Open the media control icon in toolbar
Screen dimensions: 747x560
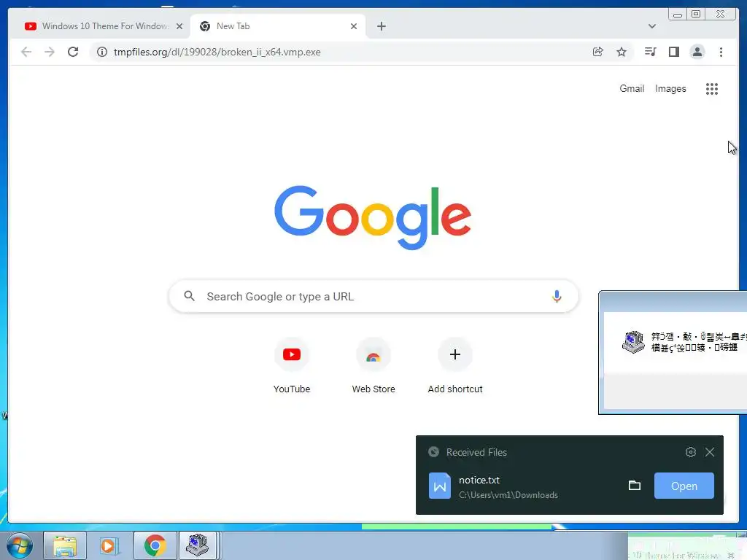pyautogui.click(x=650, y=52)
